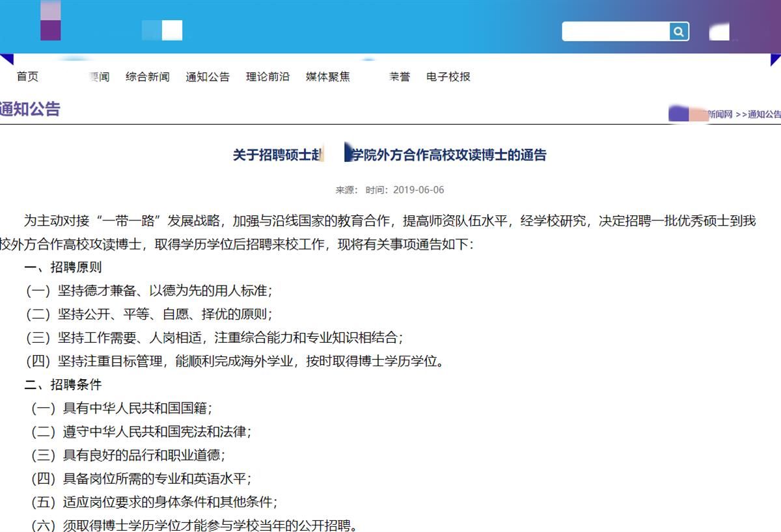
Task: Open the 媒体聚焦 navigation item
Action: click(x=328, y=77)
